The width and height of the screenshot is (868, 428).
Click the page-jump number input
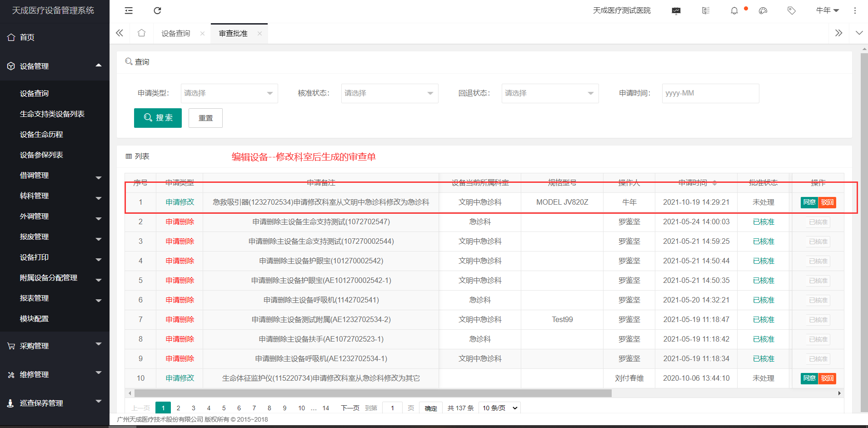392,408
